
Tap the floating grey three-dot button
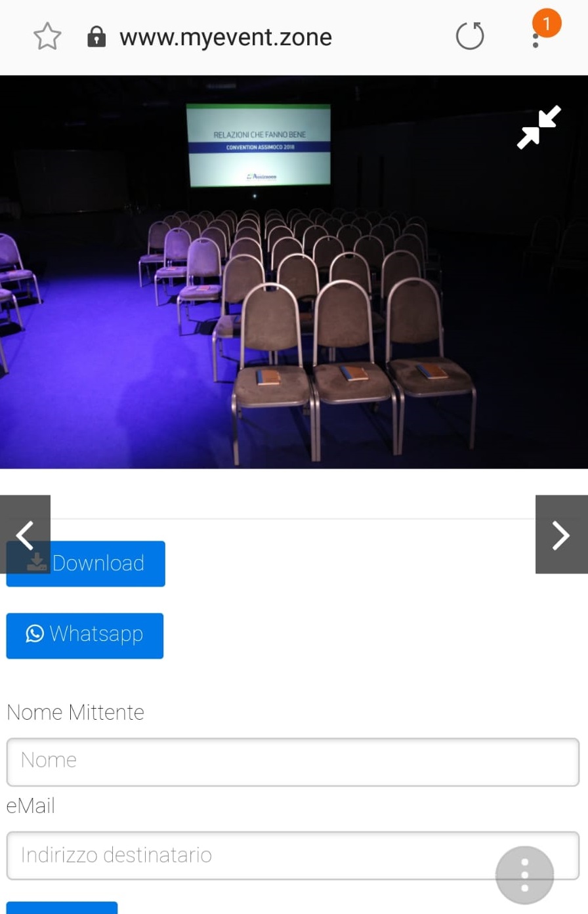[524, 875]
